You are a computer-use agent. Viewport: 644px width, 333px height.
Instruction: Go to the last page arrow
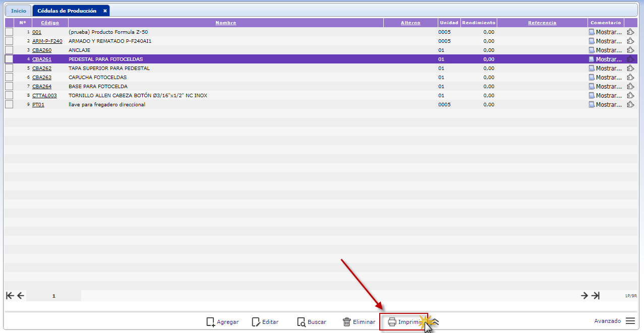[x=596, y=296]
